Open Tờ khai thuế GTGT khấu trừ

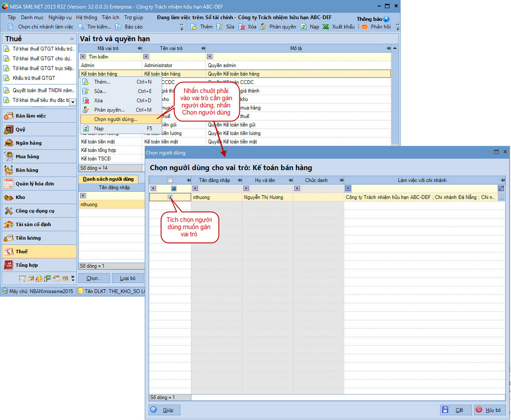40,49
